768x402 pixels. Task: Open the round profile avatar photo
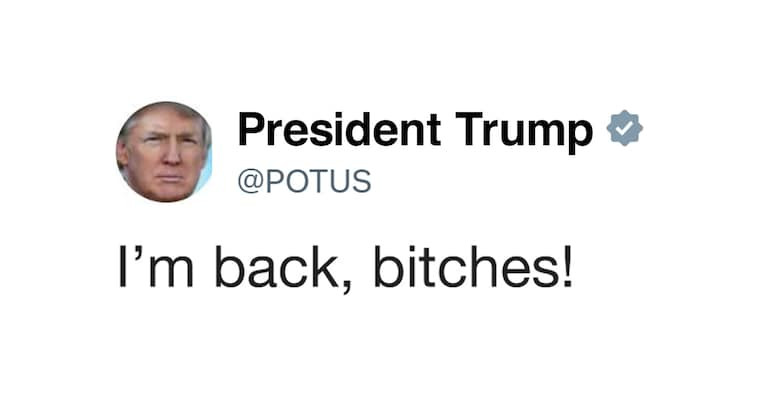coord(164,152)
